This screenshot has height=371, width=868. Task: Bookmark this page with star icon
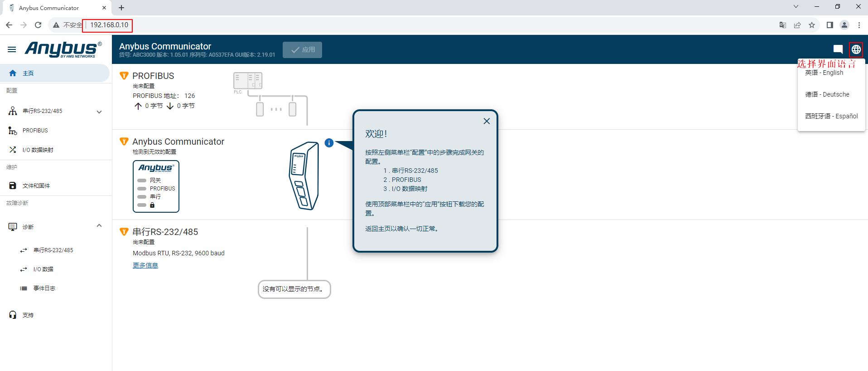[x=812, y=25]
